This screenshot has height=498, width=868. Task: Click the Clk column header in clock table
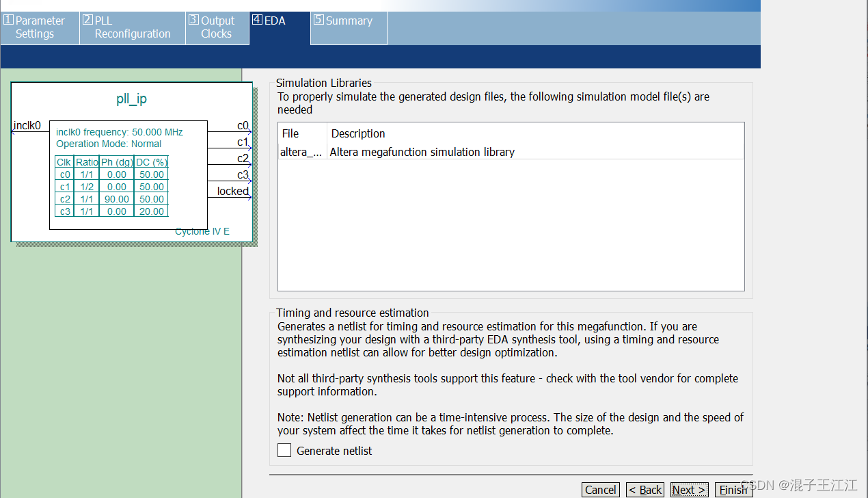point(64,162)
